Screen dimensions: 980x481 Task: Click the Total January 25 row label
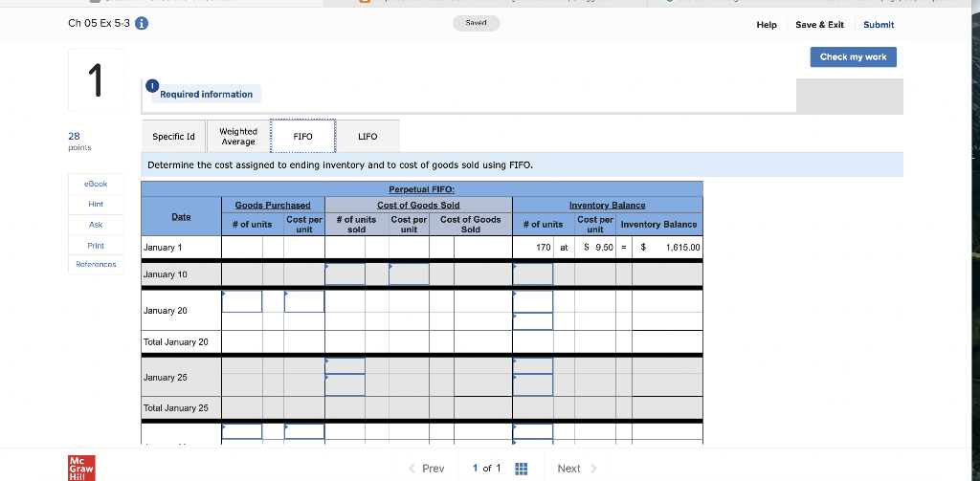pyautogui.click(x=176, y=408)
